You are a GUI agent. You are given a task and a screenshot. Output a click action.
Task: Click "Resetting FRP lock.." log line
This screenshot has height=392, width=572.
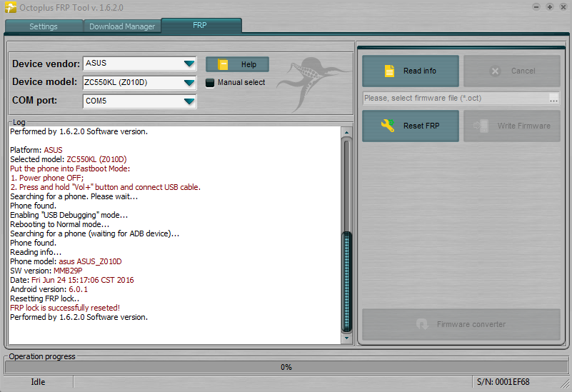coord(44,298)
